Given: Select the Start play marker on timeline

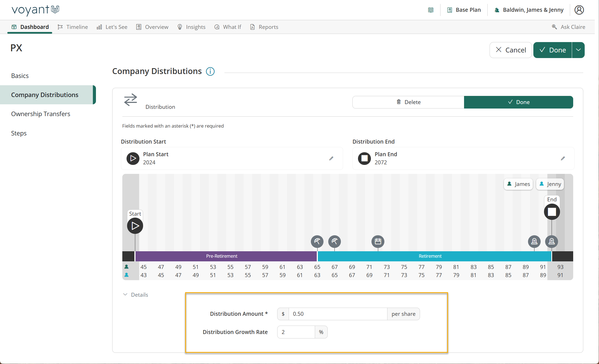Looking at the screenshot, I should click(x=135, y=226).
